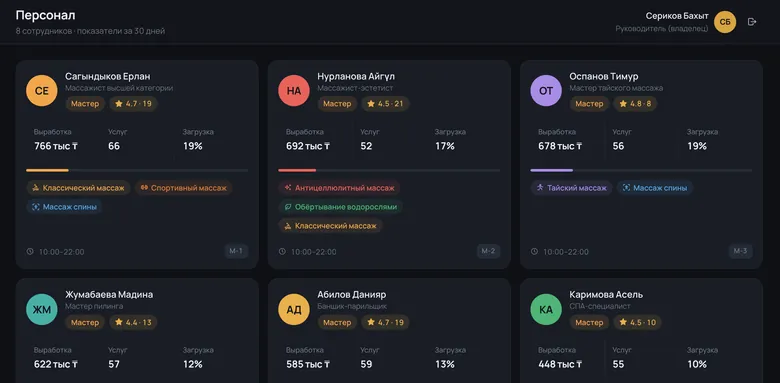780x383 pixels.
Task: Click the star rating 4.8 · 8 badge
Action: pos(635,104)
